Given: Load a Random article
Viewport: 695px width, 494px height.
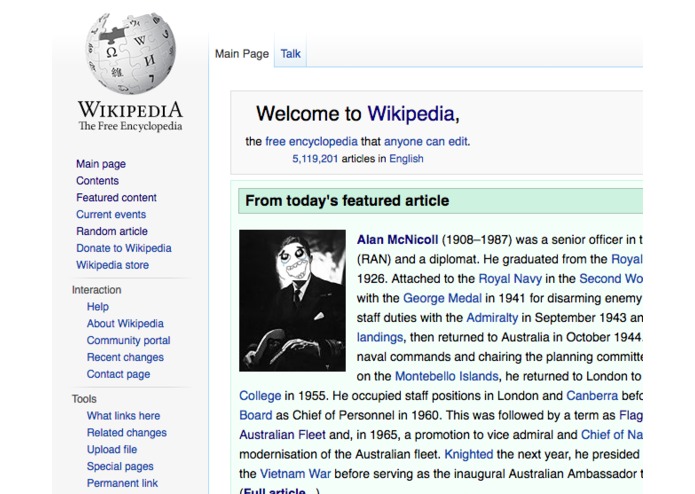Looking at the screenshot, I should point(112,231).
